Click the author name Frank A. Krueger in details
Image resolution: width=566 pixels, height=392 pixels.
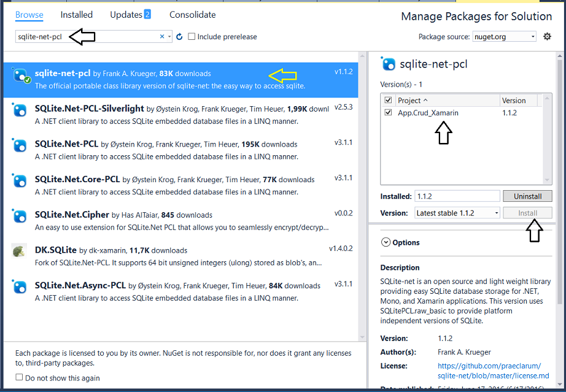pyautogui.click(x=464, y=352)
